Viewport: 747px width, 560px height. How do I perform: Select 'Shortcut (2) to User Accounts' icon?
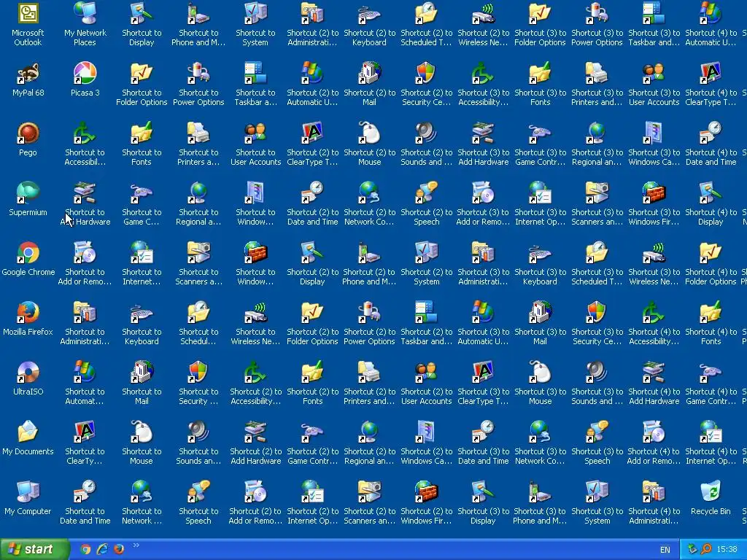426,384
